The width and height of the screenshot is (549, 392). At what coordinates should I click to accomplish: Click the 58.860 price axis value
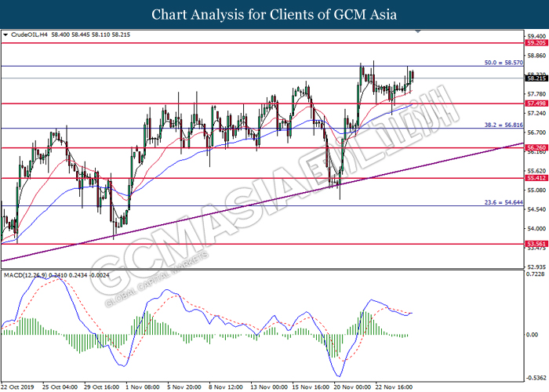click(536, 56)
